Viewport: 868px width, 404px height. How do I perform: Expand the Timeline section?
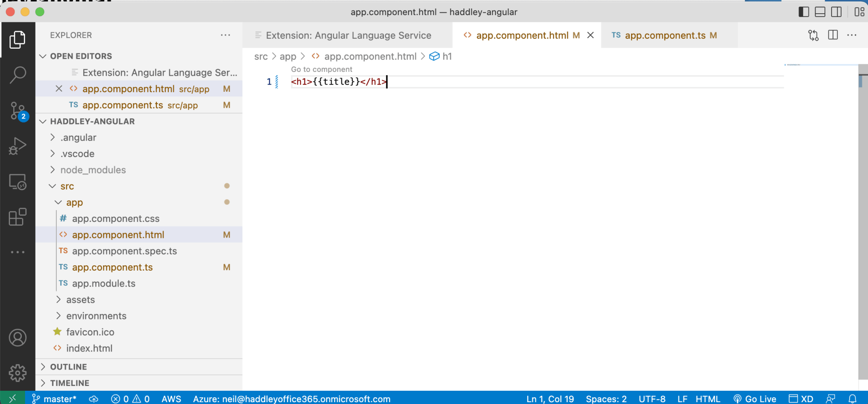[x=139, y=383]
